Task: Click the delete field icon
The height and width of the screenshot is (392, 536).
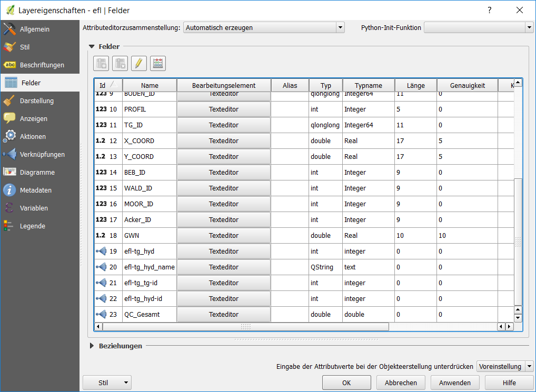Action: (120, 64)
